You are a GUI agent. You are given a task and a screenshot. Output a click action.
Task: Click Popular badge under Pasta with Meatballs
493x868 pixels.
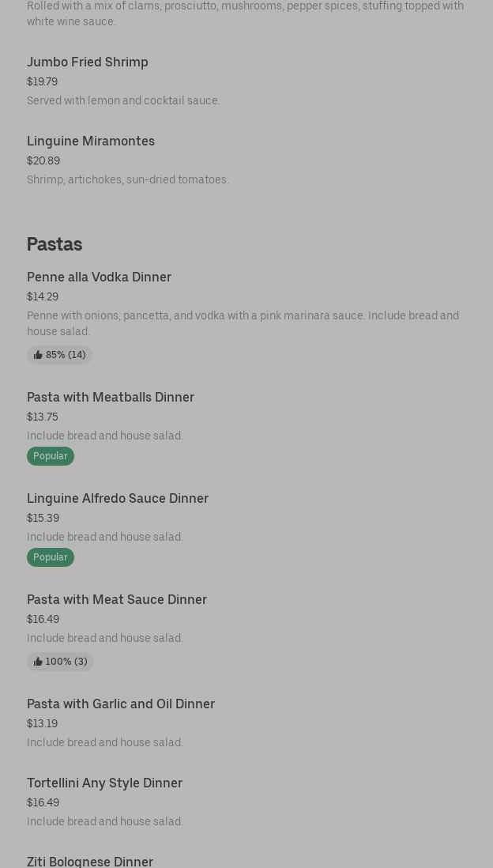(51, 456)
